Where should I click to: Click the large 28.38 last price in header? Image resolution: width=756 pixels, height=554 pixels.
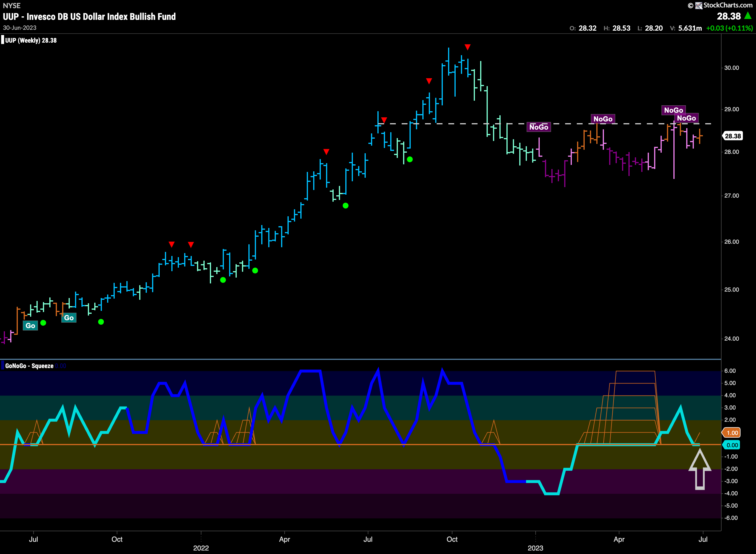point(729,16)
